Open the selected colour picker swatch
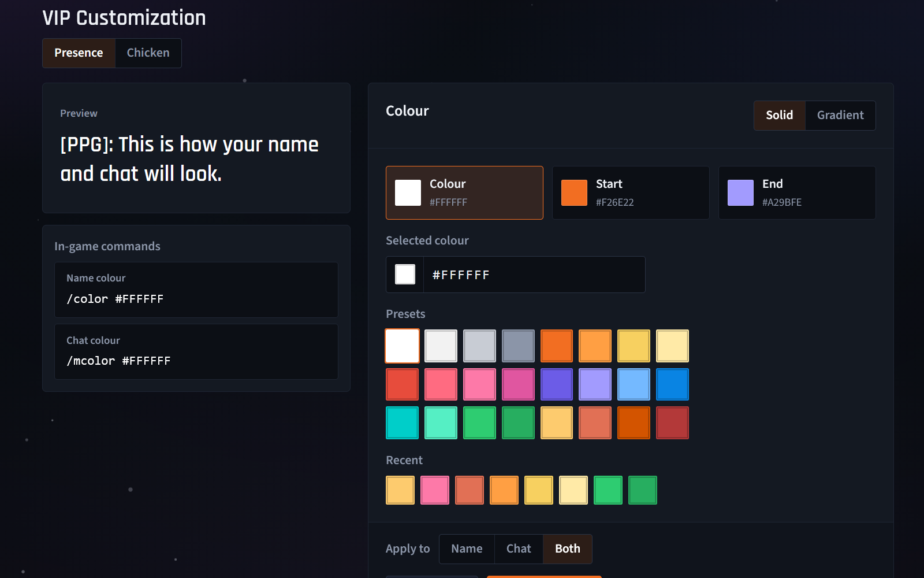924x578 pixels. [405, 275]
